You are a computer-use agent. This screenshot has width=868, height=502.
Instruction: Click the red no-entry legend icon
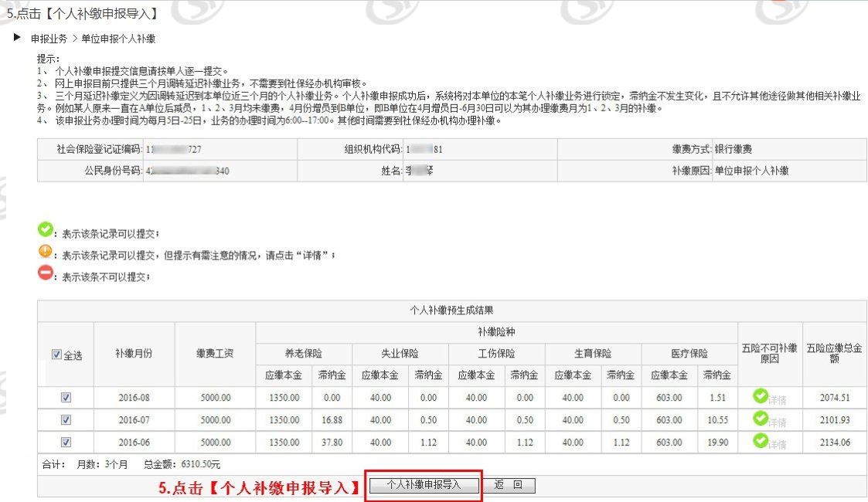(x=46, y=273)
